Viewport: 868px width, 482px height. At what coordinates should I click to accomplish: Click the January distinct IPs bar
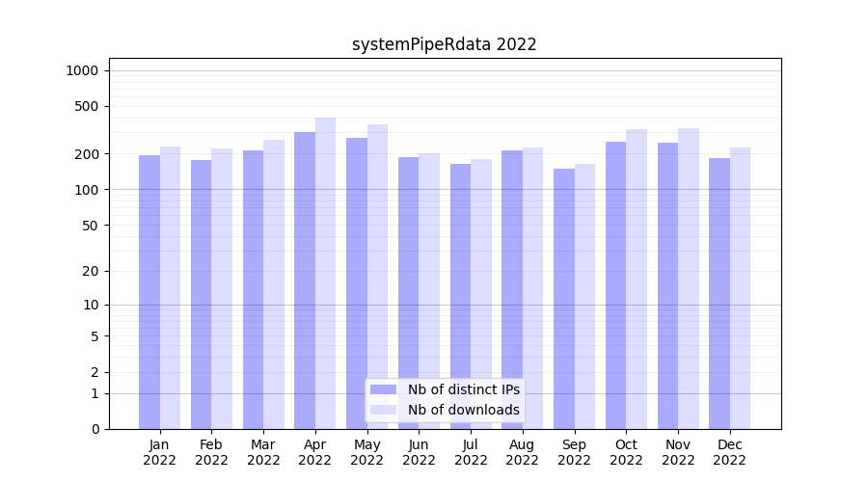(149, 292)
